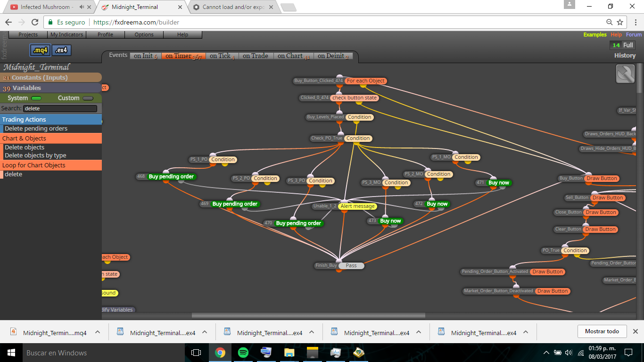Switch to on Trade events tab
Viewport: 644px width, 362px height.
tap(256, 56)
